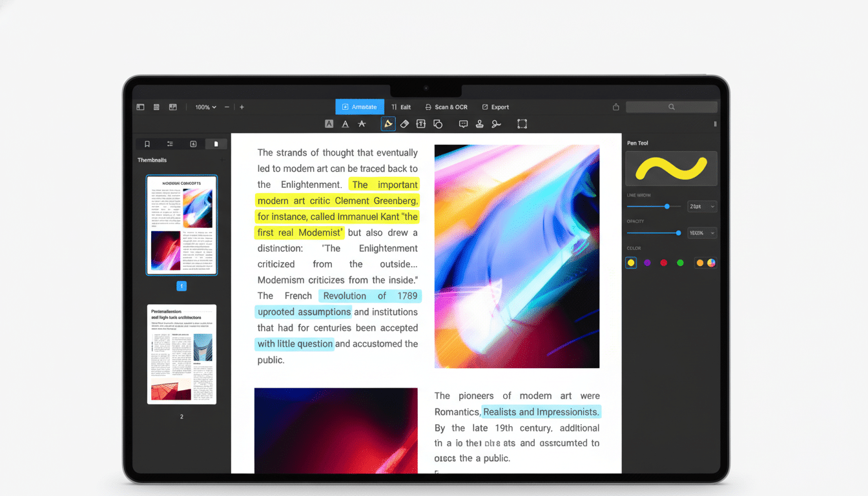Select the purple pen color swatch

pyautogui.click(x=647, y=263)
